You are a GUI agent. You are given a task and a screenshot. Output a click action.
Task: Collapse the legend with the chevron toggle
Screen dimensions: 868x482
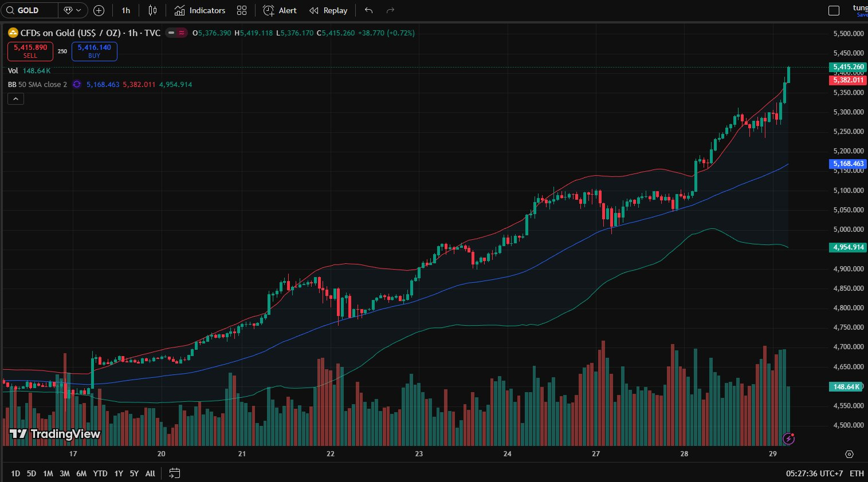pos(15,98)
